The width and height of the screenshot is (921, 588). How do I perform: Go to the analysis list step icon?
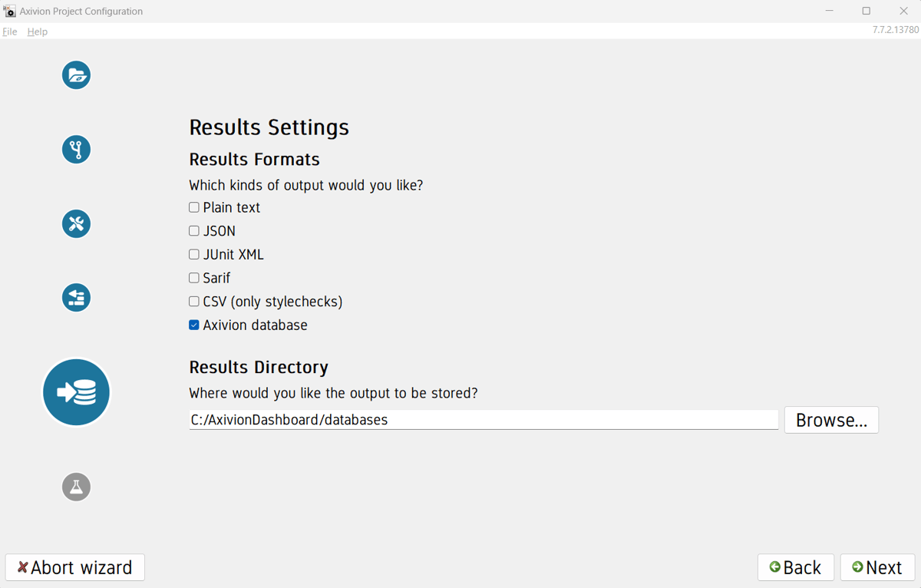click(x=76, y=297)
